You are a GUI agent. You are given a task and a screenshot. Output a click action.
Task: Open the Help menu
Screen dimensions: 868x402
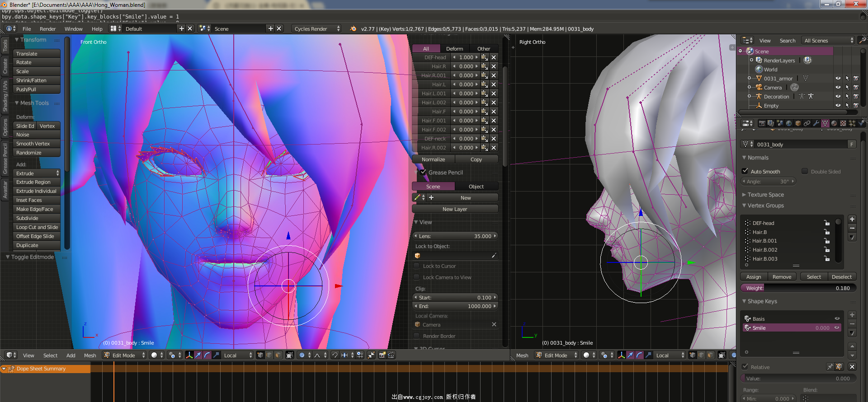[97, 28]
